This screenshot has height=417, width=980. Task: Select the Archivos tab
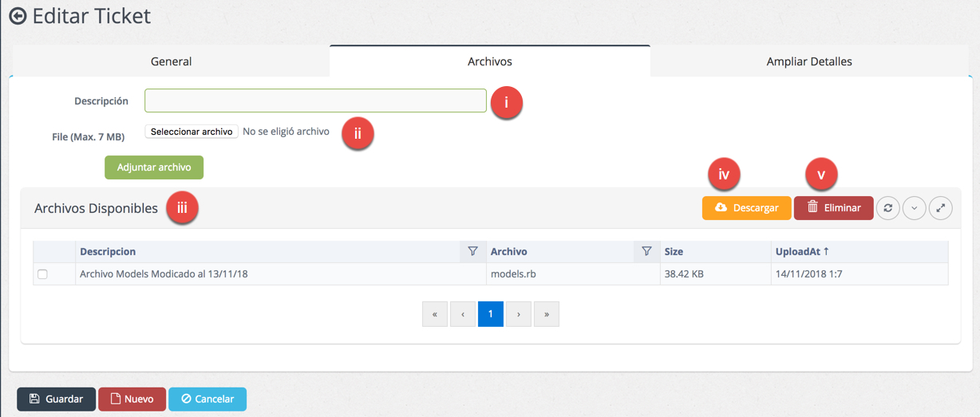click(x=490, y=61)
